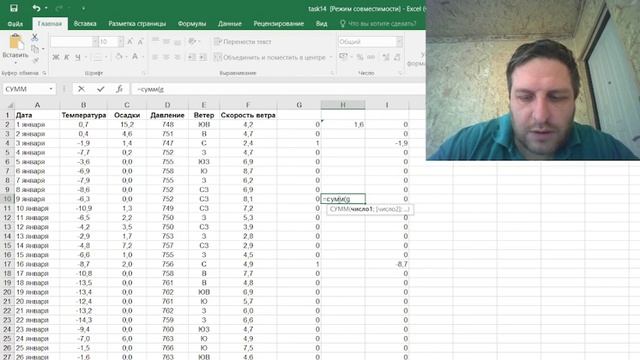Toggle Italic (К) formatting
The image size is (640, 360).
pos(67,57)
